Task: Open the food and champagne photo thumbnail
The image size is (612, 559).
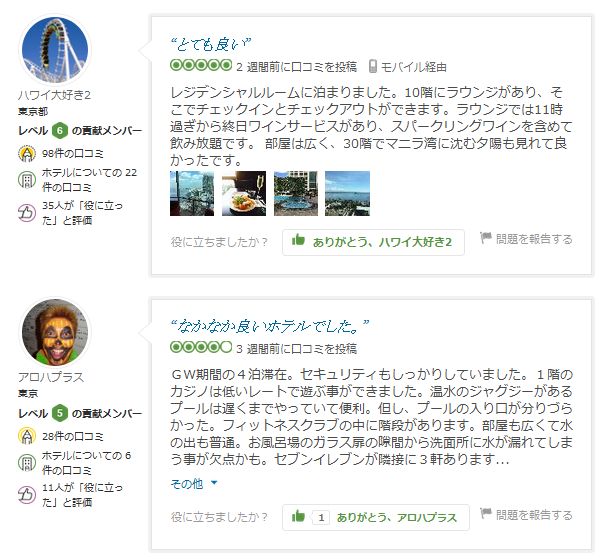Action: pyautogui.click(x=244, y=193)
